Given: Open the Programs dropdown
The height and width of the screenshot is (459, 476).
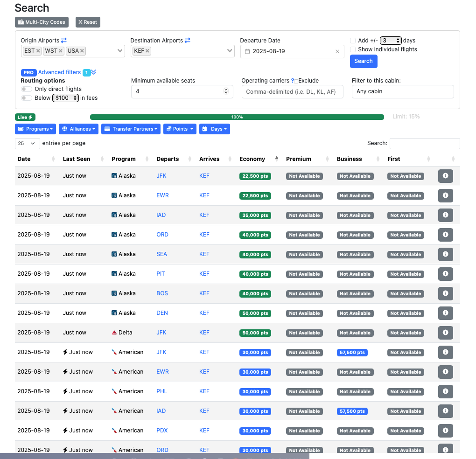Looking at the screenshot, I should point(35,129).
